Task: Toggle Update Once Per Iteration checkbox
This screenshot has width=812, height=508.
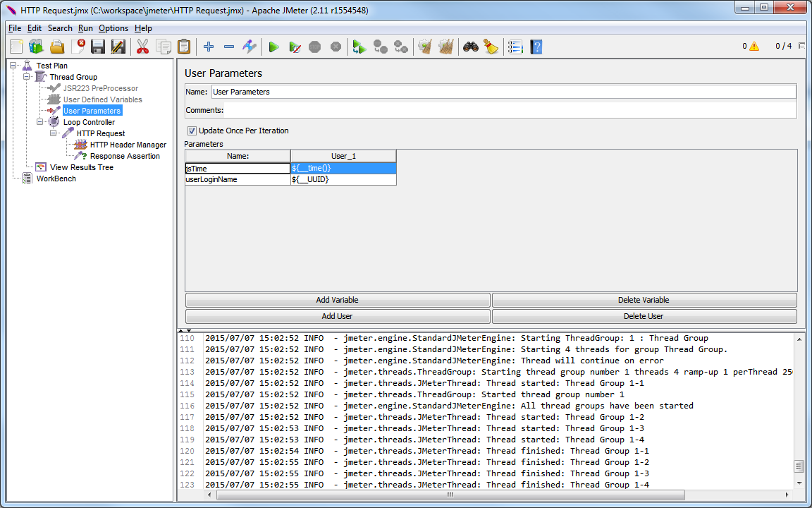Action: pos(192,131)
